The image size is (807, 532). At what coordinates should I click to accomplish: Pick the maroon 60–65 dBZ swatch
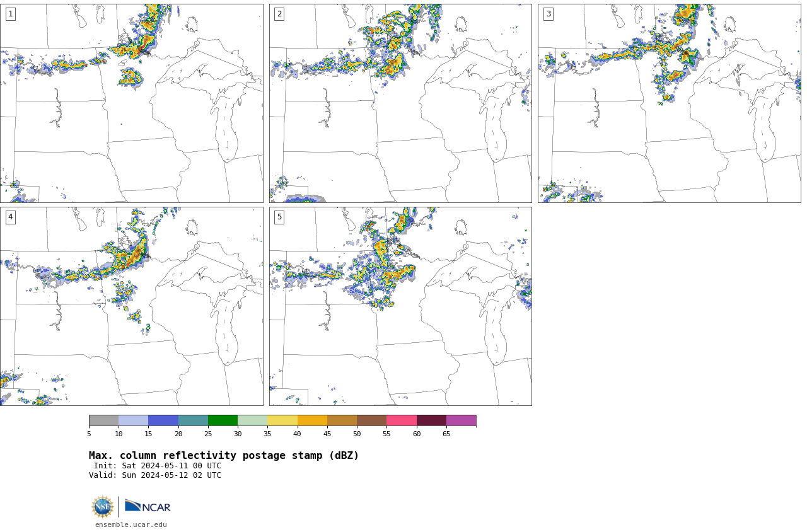(431, 420)
